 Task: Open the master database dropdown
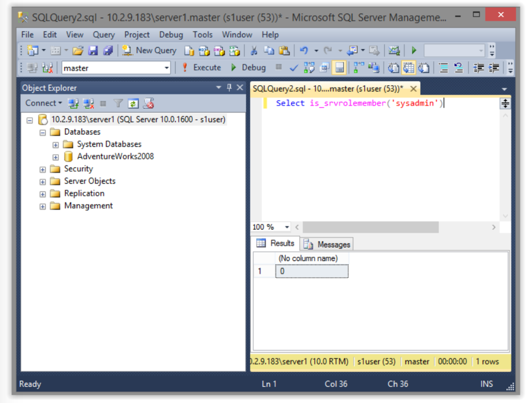[167, 68]
